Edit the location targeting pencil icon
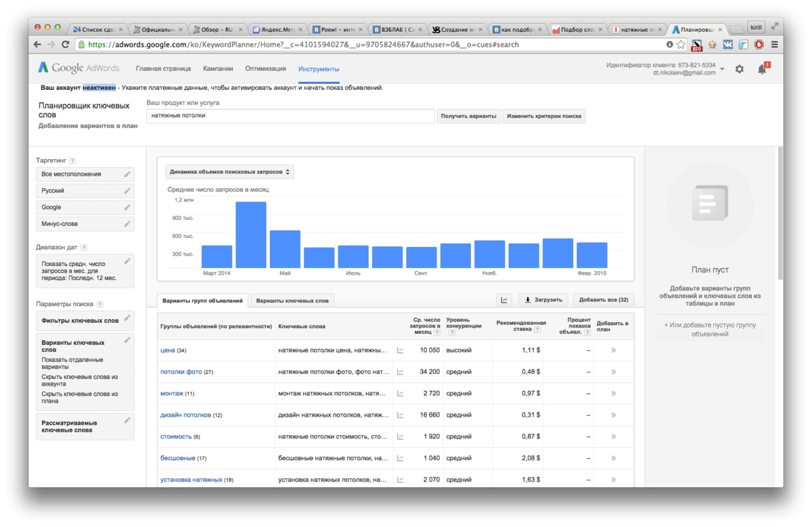Viewport: 812px width, 527px height. tap(127, 175)
